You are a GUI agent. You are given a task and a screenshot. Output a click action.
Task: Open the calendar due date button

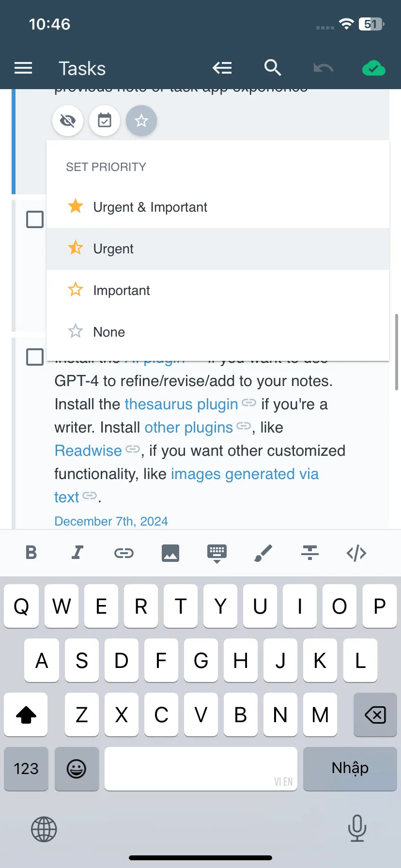point(105,121)
